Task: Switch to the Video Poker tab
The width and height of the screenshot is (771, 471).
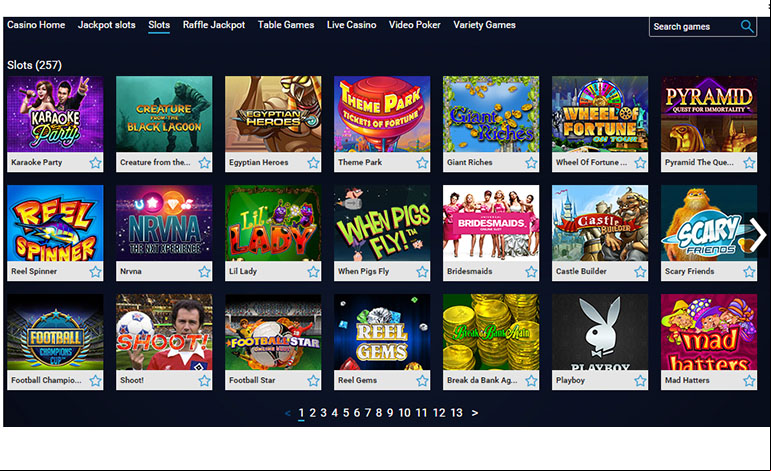Action: 415,25
